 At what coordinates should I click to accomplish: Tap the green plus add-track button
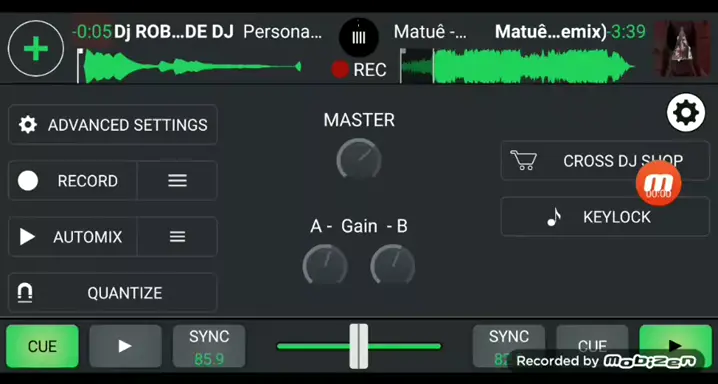click(x=36, y=49)
